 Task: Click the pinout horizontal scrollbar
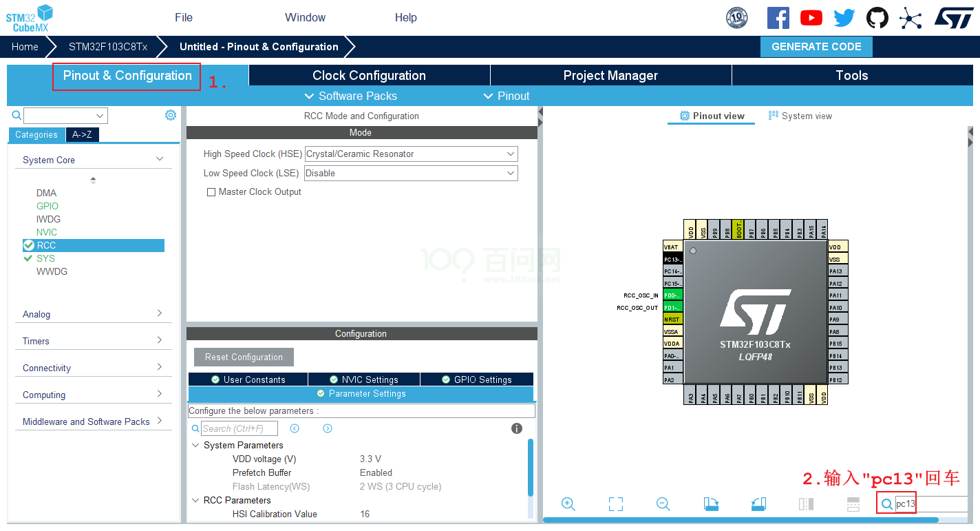(741, 520)
